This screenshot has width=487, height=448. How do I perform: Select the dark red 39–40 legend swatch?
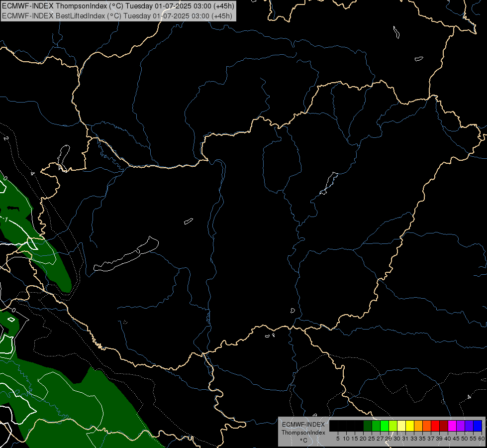coord(444,426)
